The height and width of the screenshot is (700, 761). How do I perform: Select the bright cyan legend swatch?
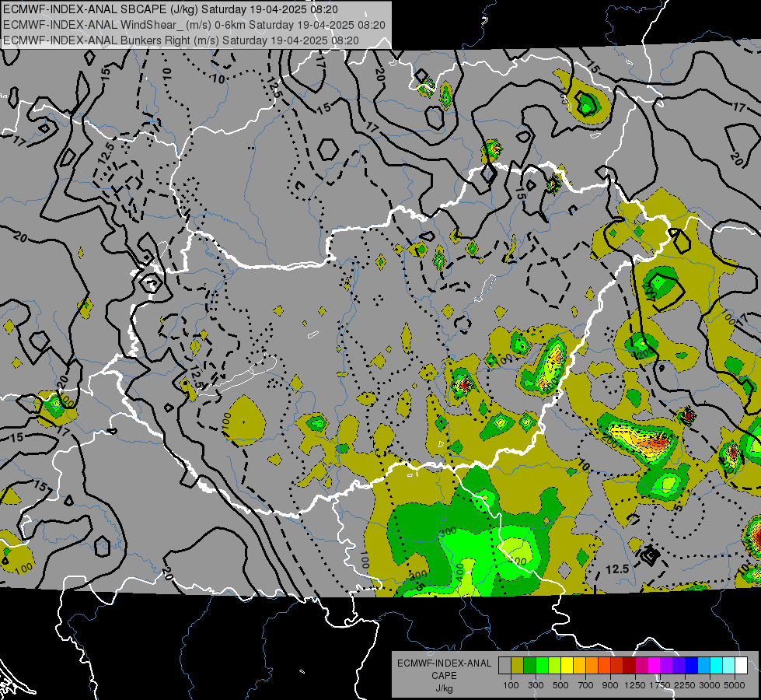pos(717,666)
